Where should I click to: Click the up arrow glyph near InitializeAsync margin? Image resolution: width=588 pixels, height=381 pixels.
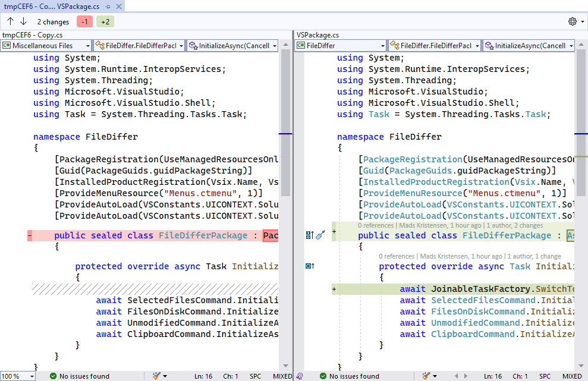point(313,265)
